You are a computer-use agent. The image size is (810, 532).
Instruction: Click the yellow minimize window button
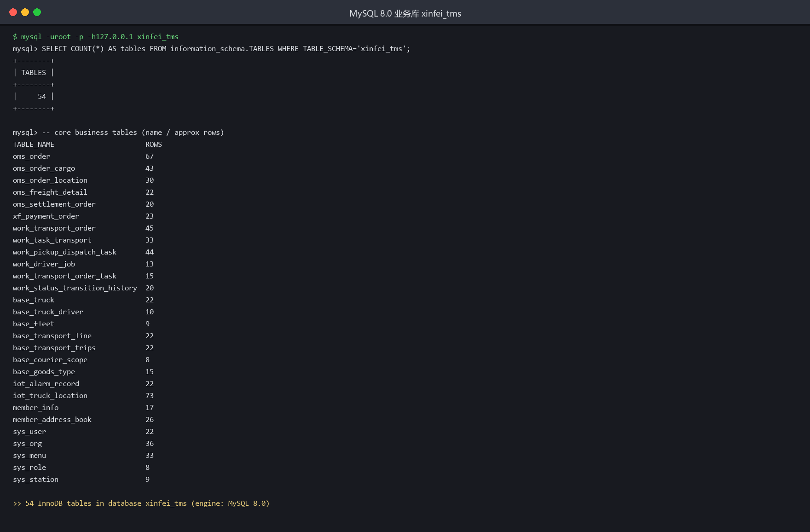click(25, 12)
